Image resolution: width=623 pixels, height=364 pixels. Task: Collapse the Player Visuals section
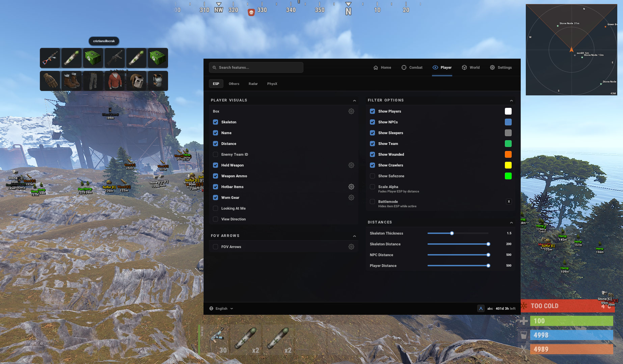354,100
